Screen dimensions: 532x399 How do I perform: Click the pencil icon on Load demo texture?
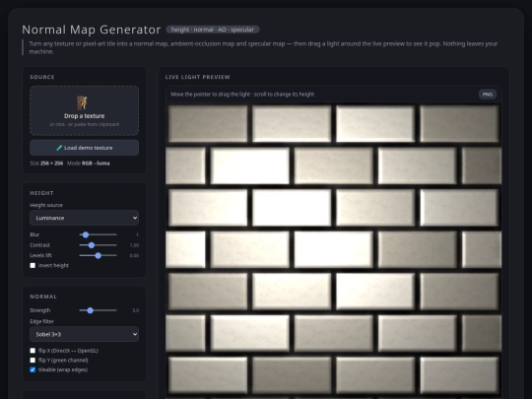click(x=59, y=148)
